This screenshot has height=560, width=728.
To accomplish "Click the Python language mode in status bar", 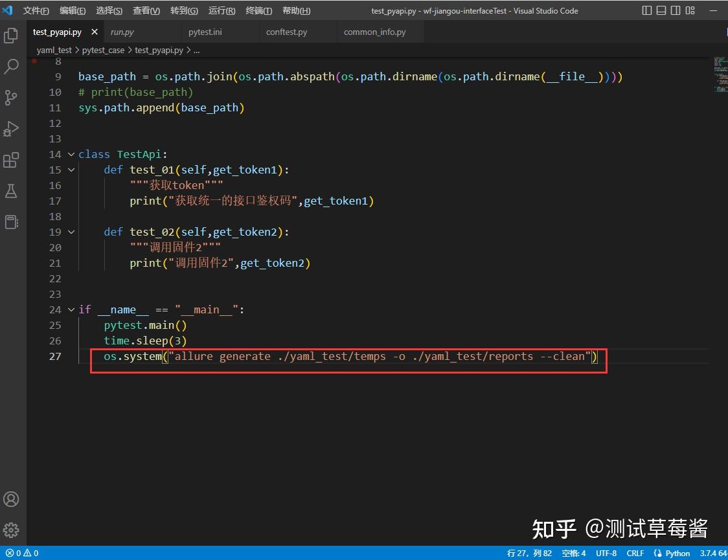I will tap(672, 553).
